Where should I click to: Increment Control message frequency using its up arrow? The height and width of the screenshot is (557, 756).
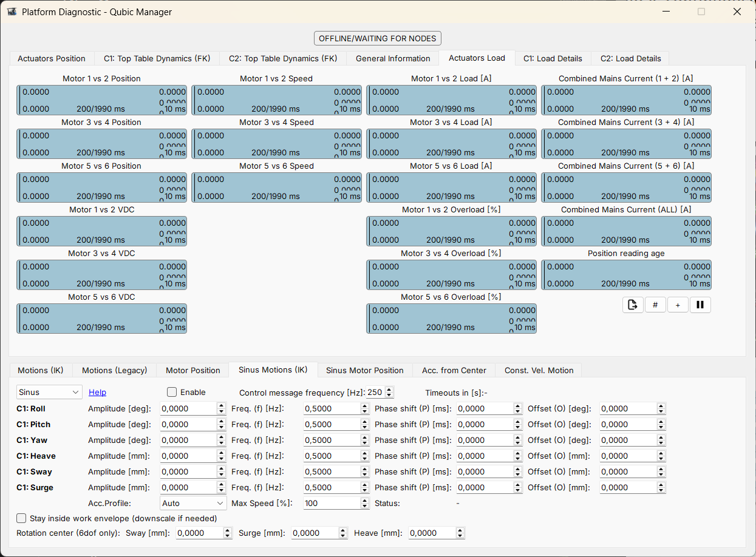pos(389,389)
